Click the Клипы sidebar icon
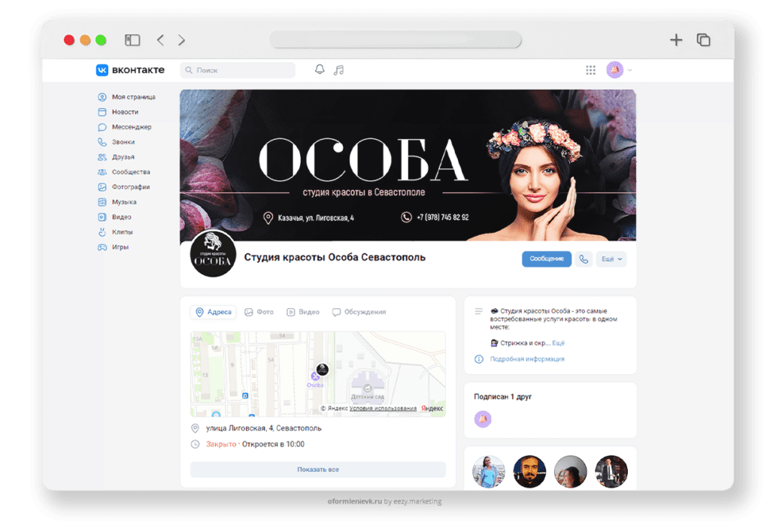Viewport: 770px width, 532px height. [102, 232]
